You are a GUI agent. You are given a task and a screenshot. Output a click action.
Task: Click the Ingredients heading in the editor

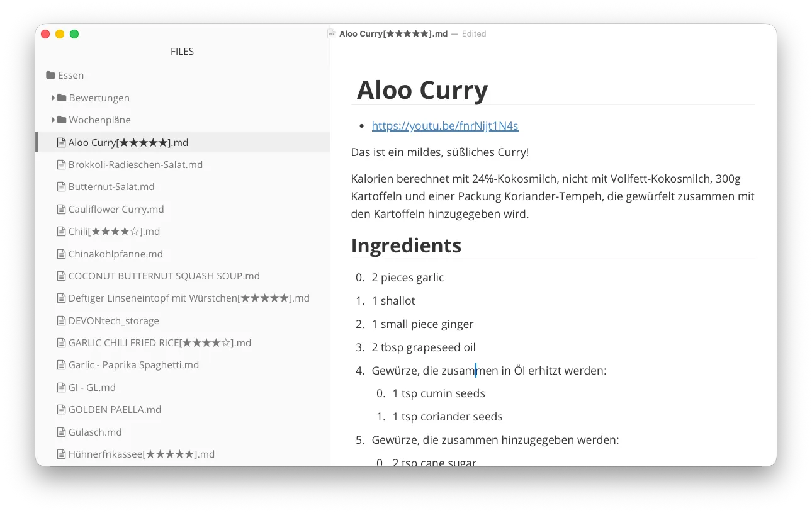click(x=406, y=245)
